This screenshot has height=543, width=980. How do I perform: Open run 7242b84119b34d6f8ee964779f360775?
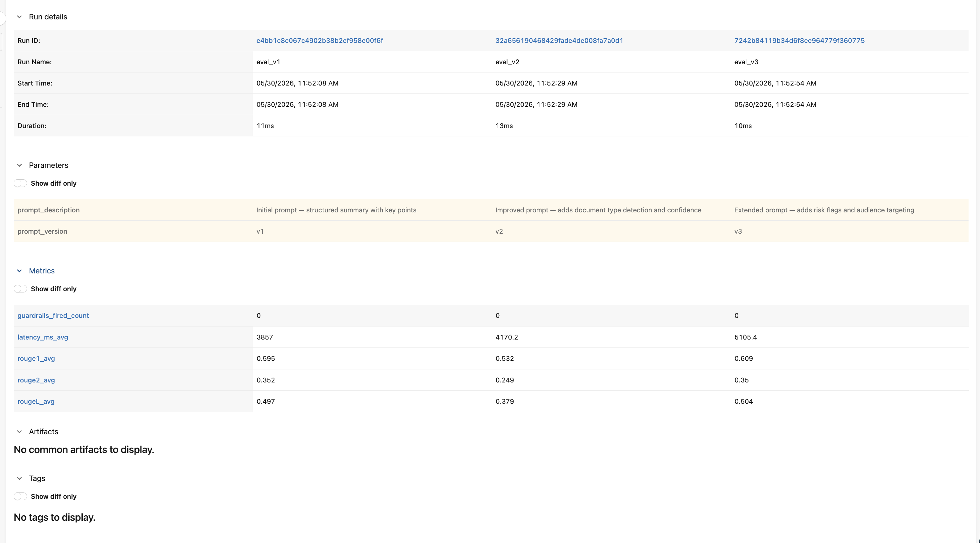[799, 41]
